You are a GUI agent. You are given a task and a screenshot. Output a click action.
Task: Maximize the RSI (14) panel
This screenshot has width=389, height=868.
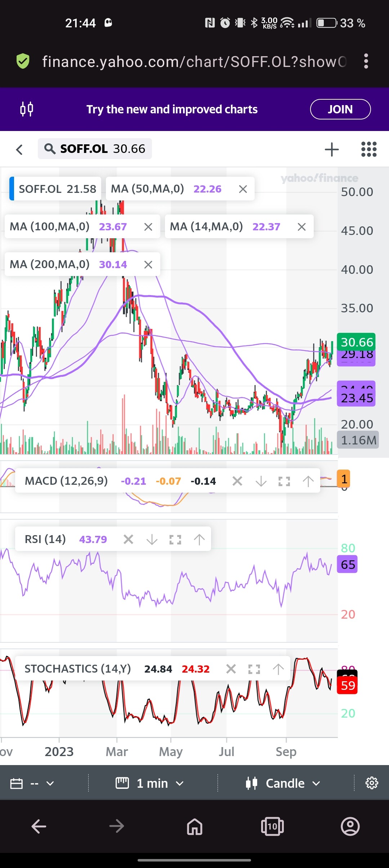coord(175,539)
